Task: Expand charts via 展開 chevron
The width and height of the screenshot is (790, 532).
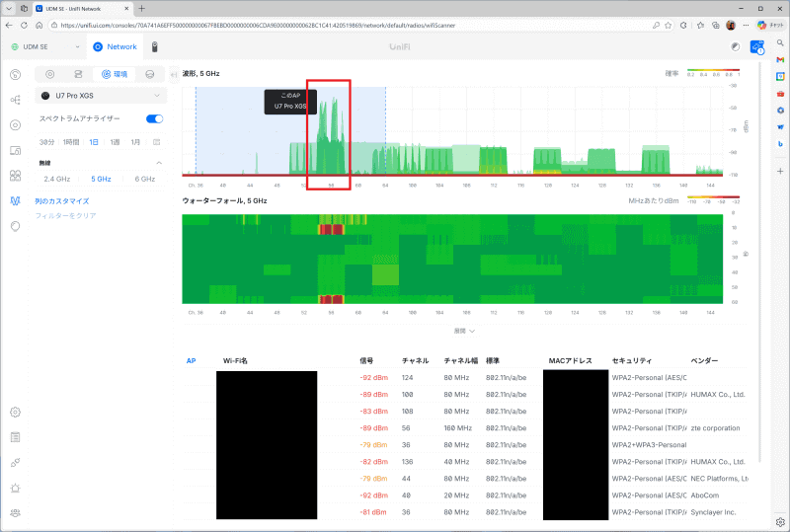Action: point(464,331)
